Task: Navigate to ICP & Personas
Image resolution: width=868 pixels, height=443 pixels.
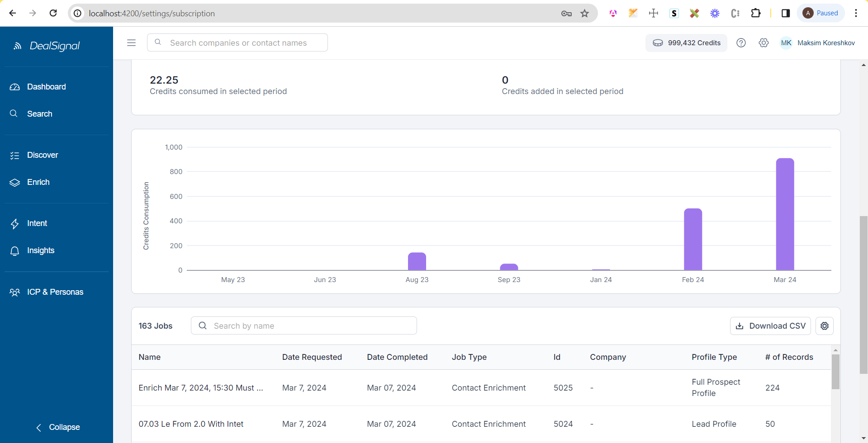Action: pyautogui.click(x=55, y=292)
